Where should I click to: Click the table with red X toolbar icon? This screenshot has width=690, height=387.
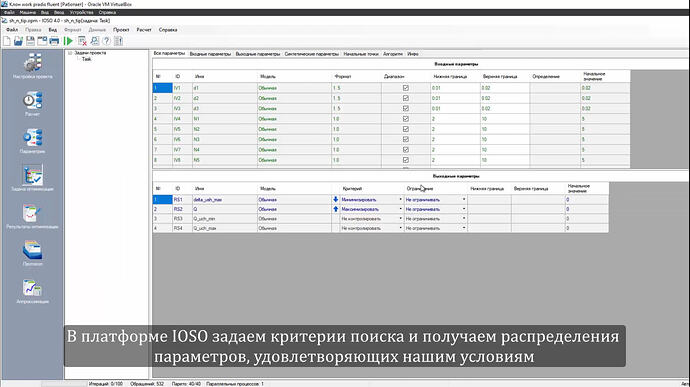click(x=82, y=41)
